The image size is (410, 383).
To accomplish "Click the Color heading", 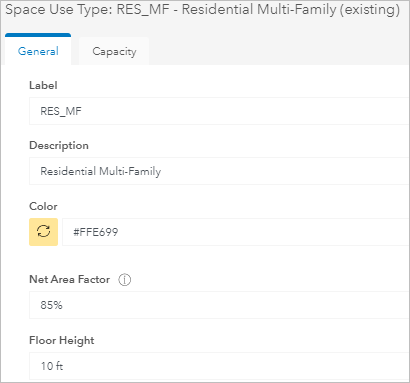I will 43,206.
